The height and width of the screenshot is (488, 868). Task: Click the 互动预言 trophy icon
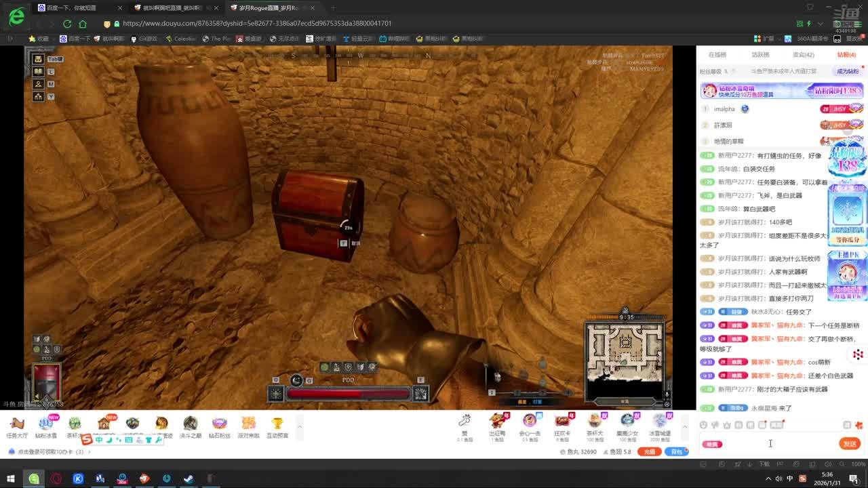pyautogui.click(x=277, y=426)
